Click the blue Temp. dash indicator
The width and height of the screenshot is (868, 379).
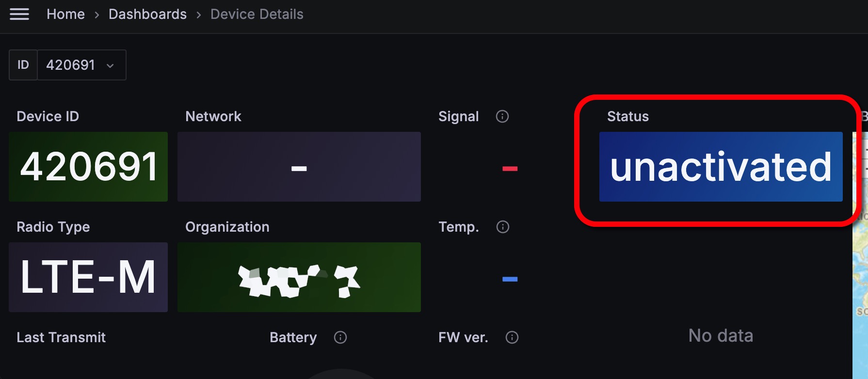[x=510, y=279]
